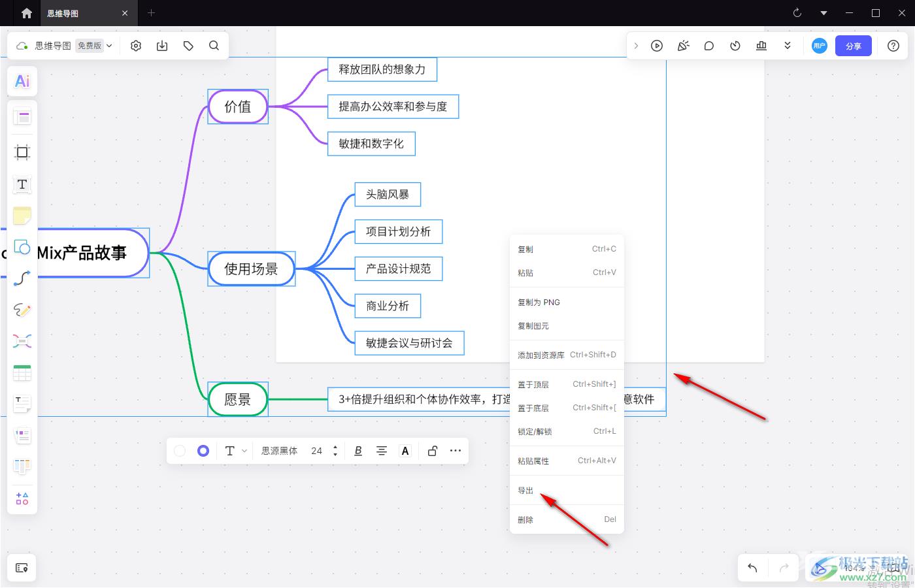Select the freehand pen drawing tool
Screen dimensions: 915x588
point(22,310)
